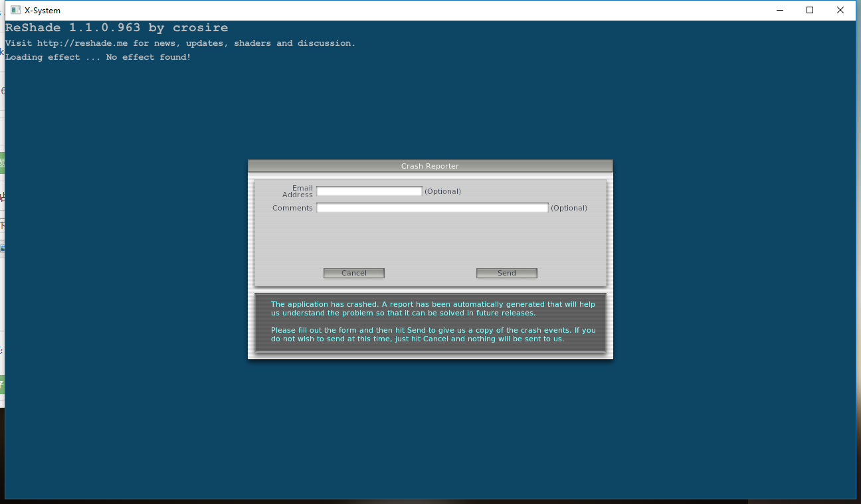Maximize the X-System window

[x=810, y=10]
